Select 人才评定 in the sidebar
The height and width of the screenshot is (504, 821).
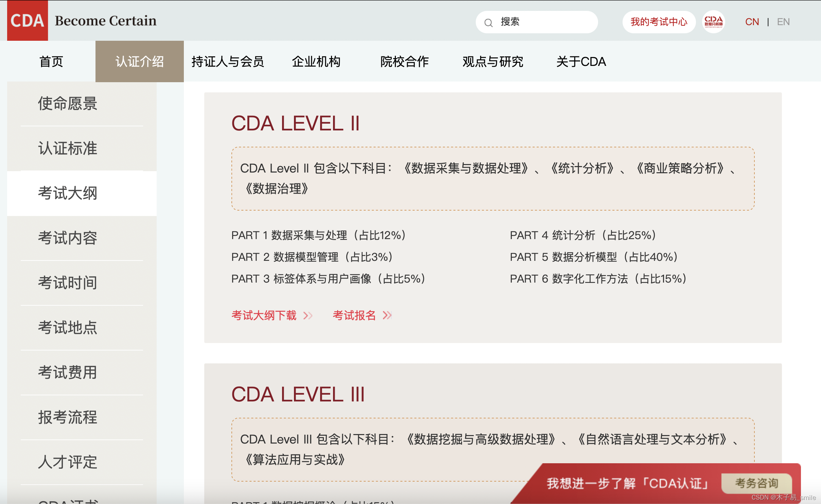click(x=82, y=462)
